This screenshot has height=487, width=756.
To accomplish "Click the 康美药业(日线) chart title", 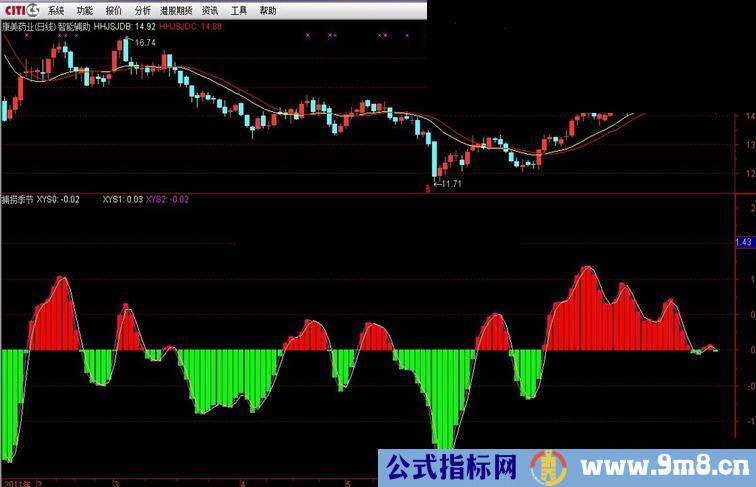I will (x=28, y=27).
